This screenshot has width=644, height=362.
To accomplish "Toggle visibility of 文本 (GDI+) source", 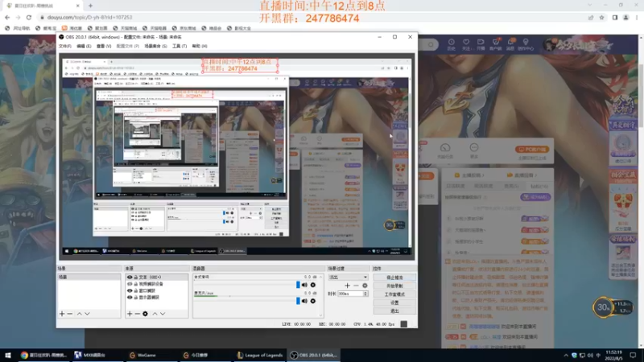I will tap(130, 277).
